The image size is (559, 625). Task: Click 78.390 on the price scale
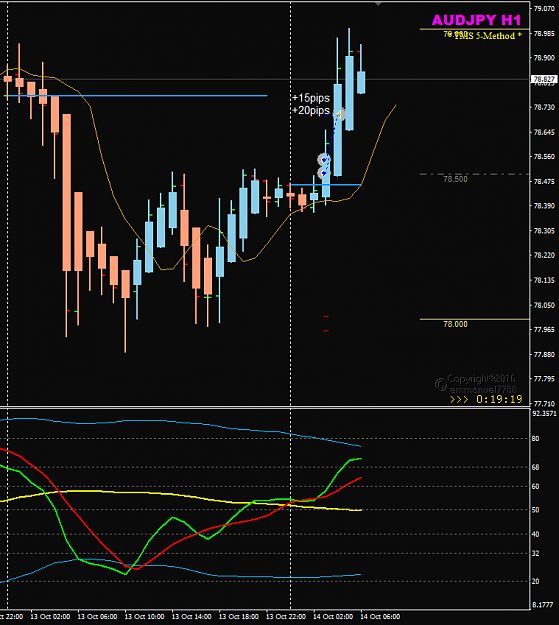tap(544, 206)
